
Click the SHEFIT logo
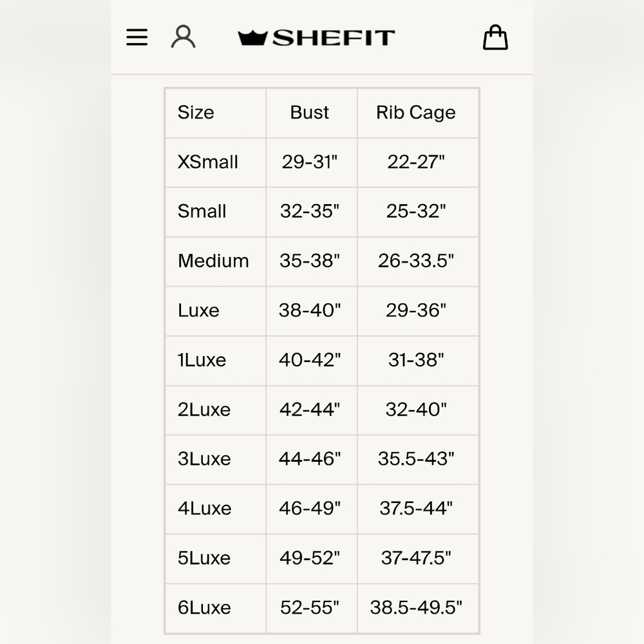coord(316,38)
